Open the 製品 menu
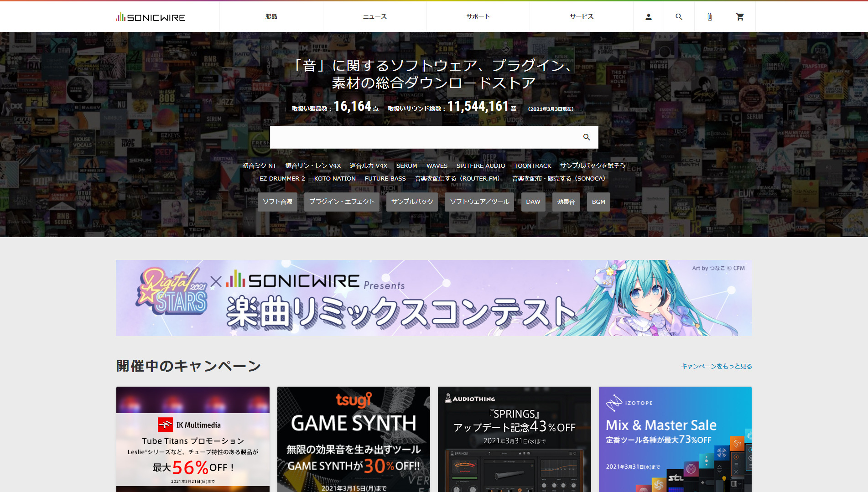The image size is (868, 492). [271, 17]
